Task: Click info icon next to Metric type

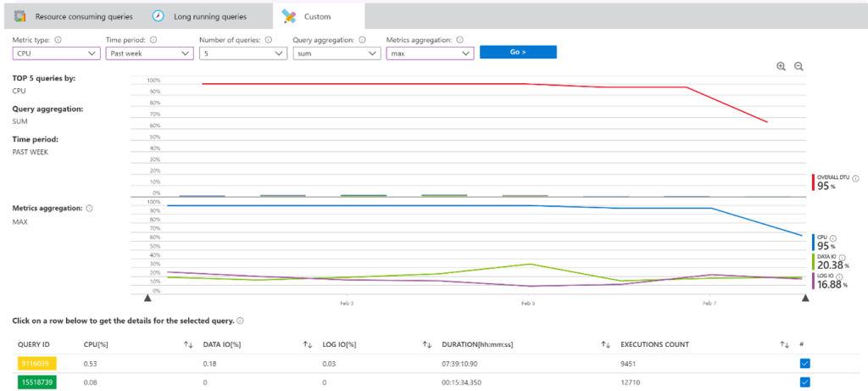Action: click(58, 40)
